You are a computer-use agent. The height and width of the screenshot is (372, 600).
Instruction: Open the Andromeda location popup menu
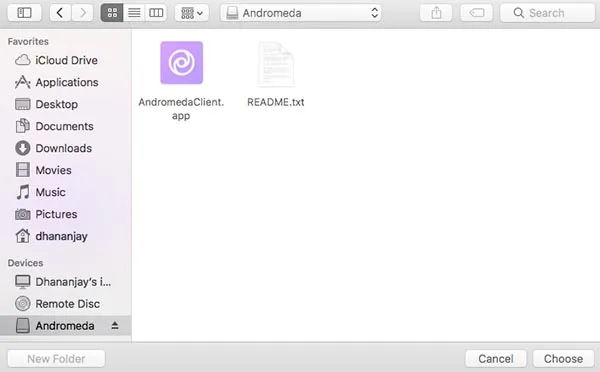pos(301,13)
